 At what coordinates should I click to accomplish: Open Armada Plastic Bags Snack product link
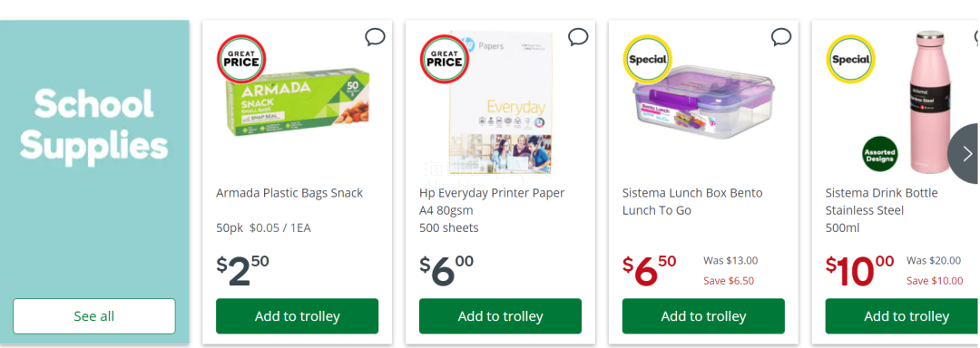[289, 193]
